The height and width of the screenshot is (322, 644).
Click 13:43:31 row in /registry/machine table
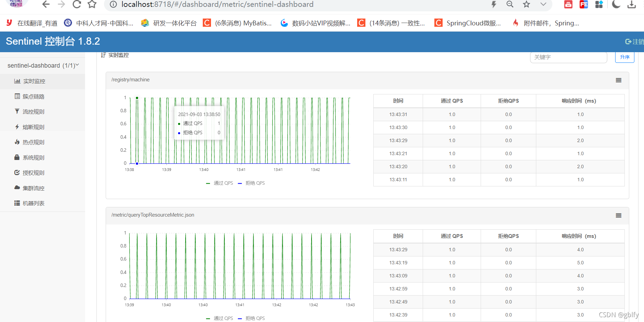click(x=499, y=114)
